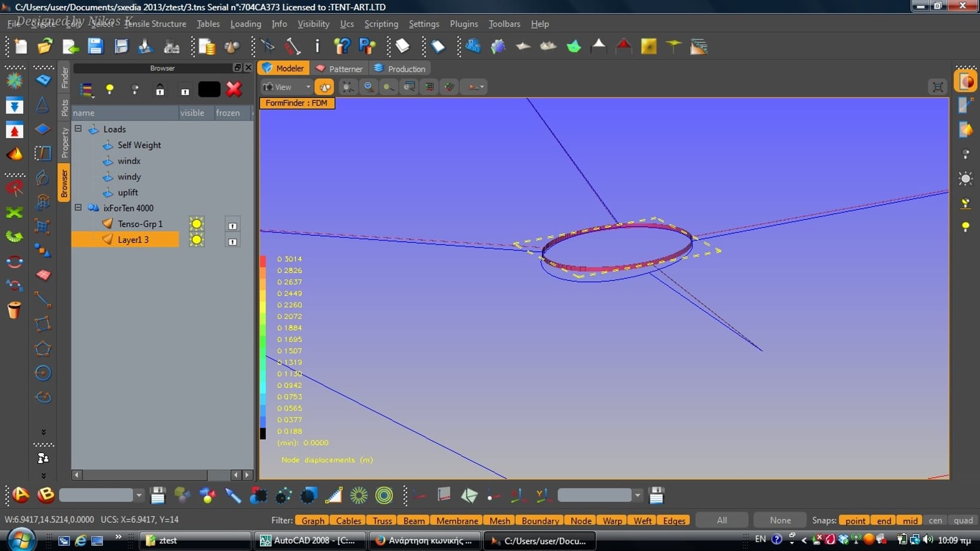Collapse the ixForTen 4000 tree node

78,207
